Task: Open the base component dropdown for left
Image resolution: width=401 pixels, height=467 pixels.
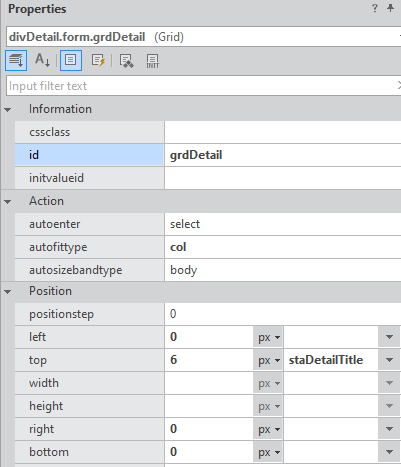Action: click(389, 337)
